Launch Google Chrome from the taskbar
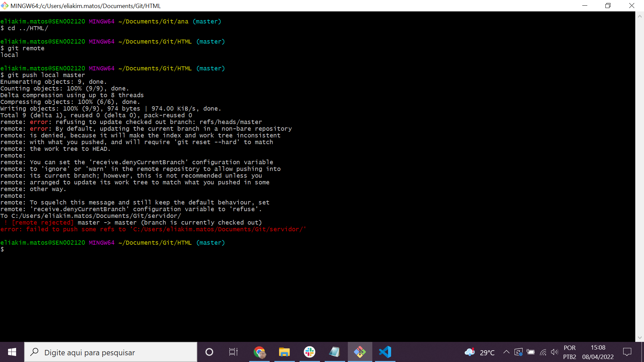The image size is (644, 362). [x=259, y=352]
